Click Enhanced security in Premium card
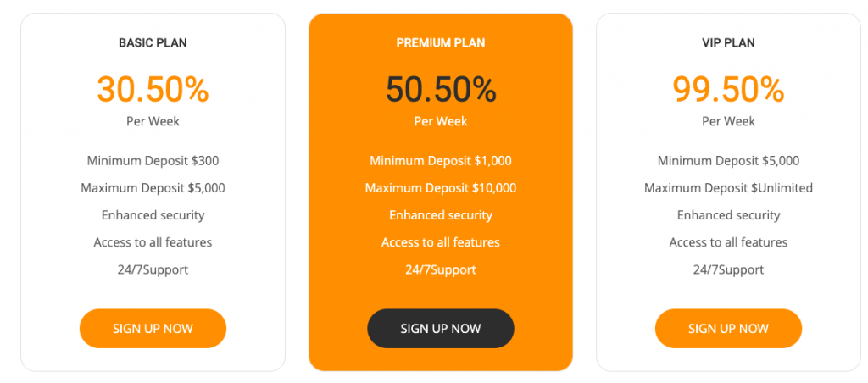868x383 pixels. tap(441, 215)
